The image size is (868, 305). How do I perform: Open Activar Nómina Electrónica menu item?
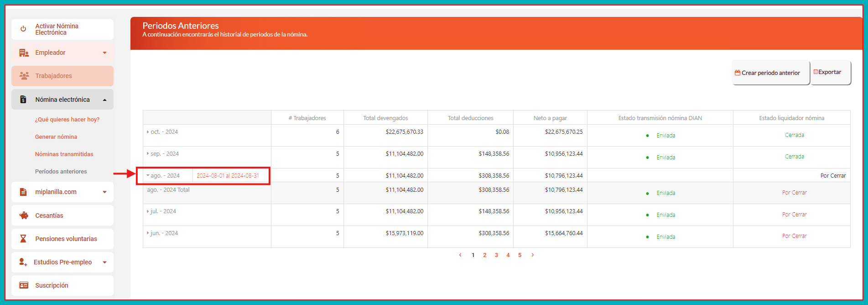tap(62, 29)
